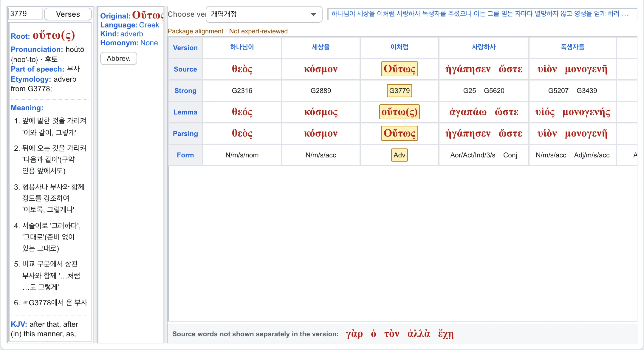Select the Version header word 사랑하사
This screenshot has height=350, width=644.
pyautogui.click(x=484, y=47)
